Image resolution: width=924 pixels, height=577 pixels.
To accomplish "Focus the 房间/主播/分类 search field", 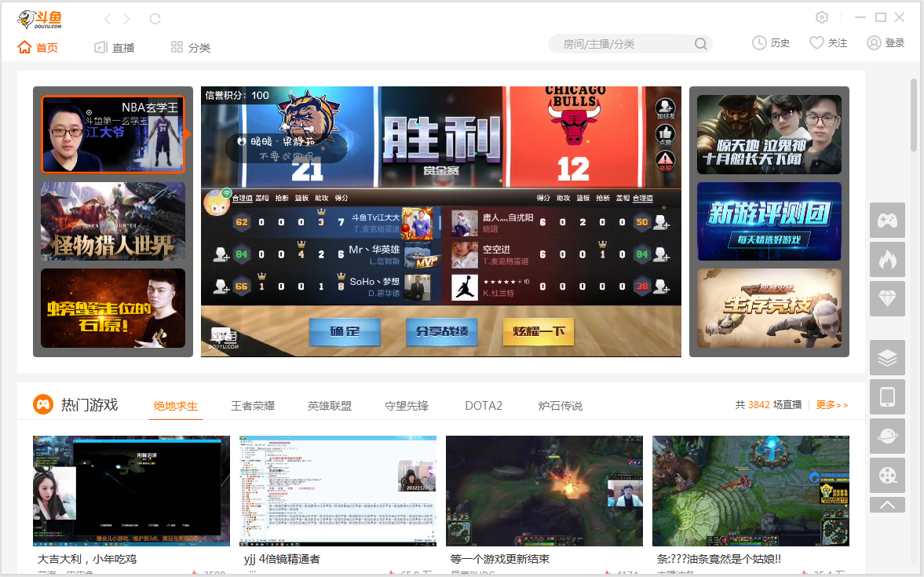I will (620, 44).
